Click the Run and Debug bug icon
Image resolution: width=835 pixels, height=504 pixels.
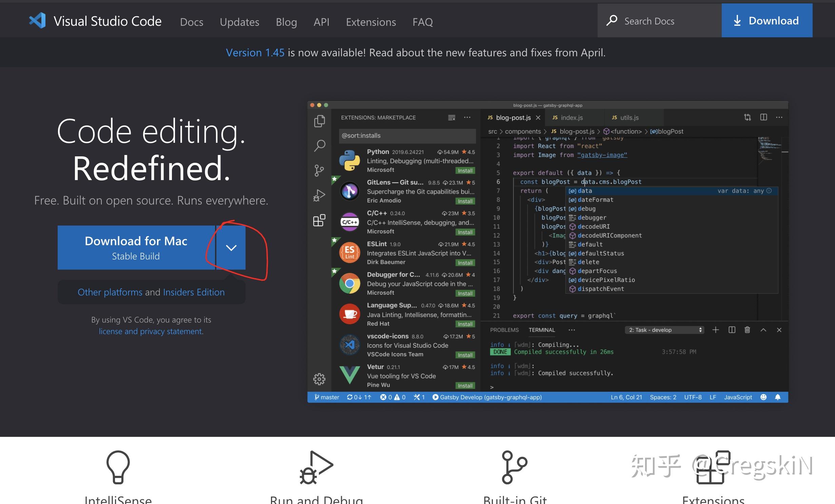pyautogui.click(x=316, y=467)
